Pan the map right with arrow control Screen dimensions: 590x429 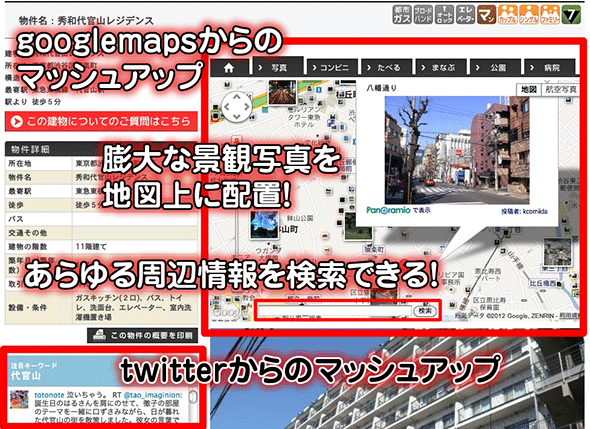(x=246, y=107)
